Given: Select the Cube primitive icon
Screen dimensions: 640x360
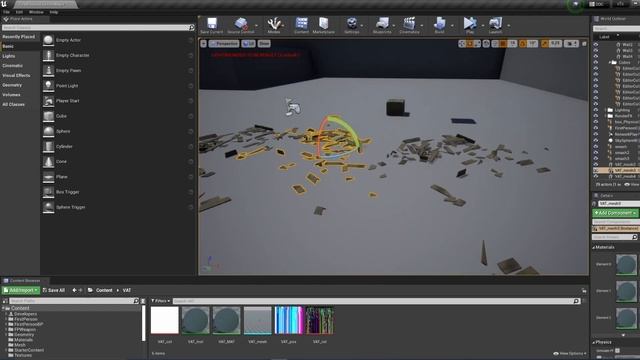Looking at the screenshot, I should coord(48,116).
